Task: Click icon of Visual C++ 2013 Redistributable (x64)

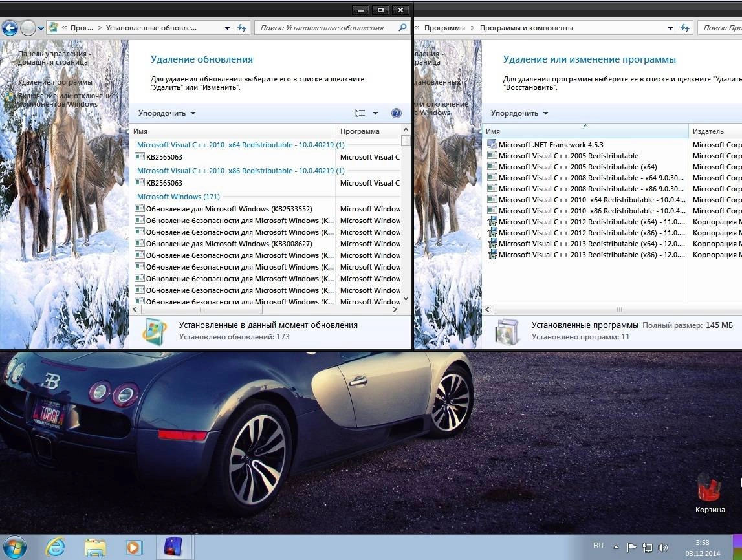Action: (x=492, y=243)
